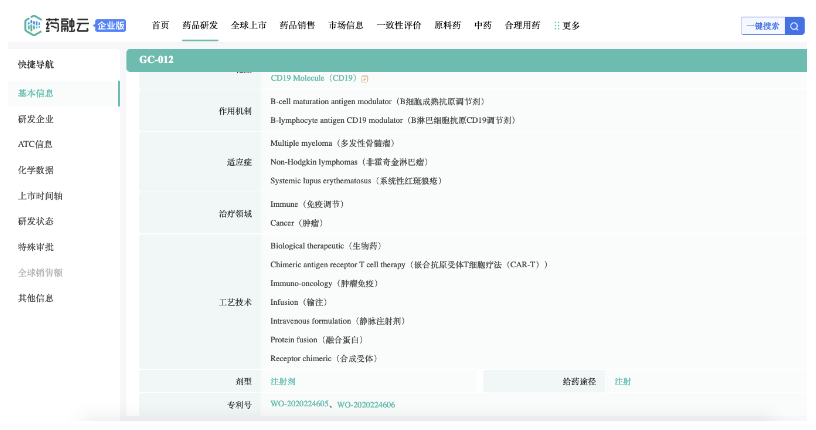Select Cancer (肿瘤) text
Image resolution: width=816 pixels, height=430 pixels.
[x=298, y=223]
